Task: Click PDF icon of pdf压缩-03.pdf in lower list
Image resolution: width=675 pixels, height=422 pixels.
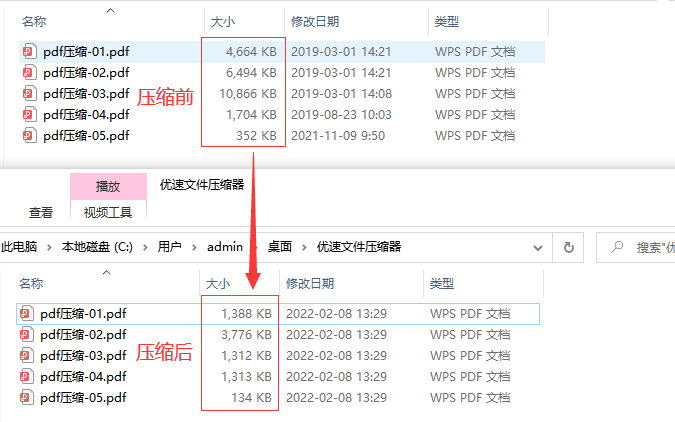Action: (27, 356)
